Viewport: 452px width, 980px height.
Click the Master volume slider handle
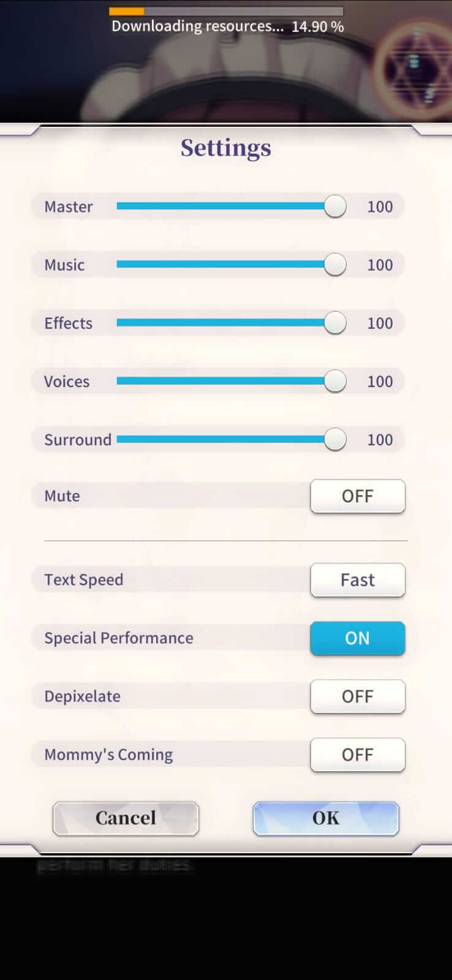coord(335,206)
